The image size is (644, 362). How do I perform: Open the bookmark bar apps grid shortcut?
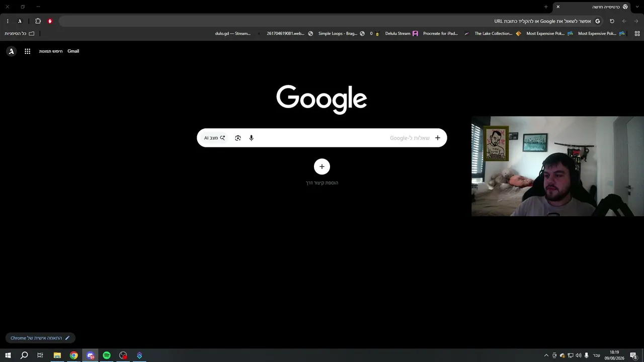point(637,34)
